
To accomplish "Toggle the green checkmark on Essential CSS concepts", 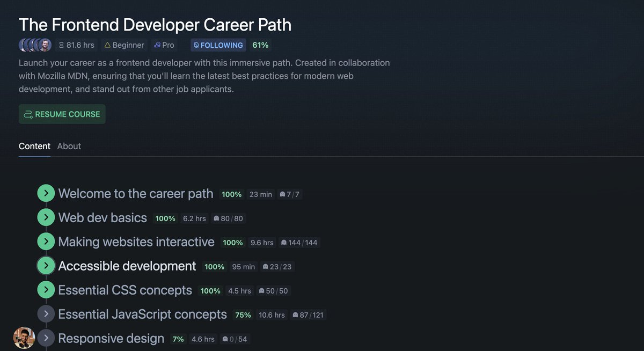I will point(46,290).
